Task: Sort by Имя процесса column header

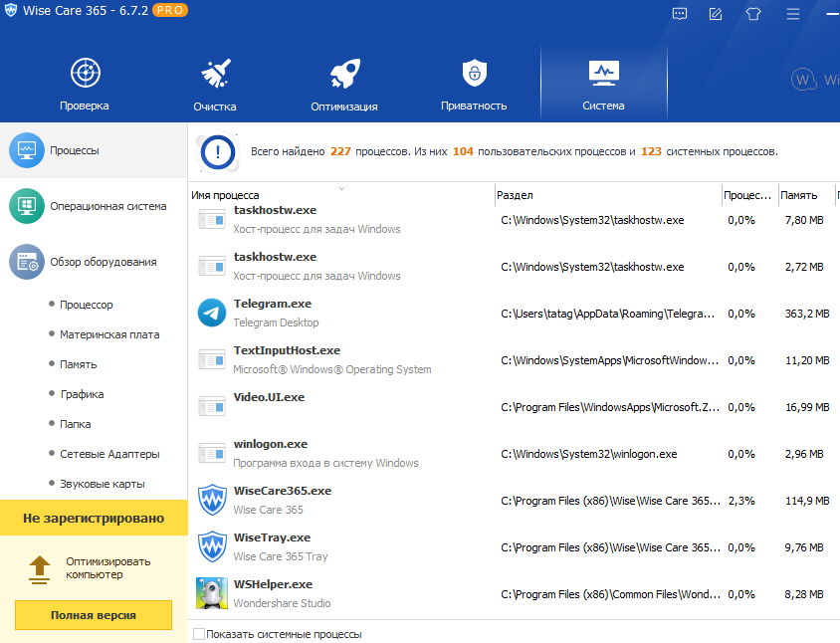Action: [x=225, y=195]
